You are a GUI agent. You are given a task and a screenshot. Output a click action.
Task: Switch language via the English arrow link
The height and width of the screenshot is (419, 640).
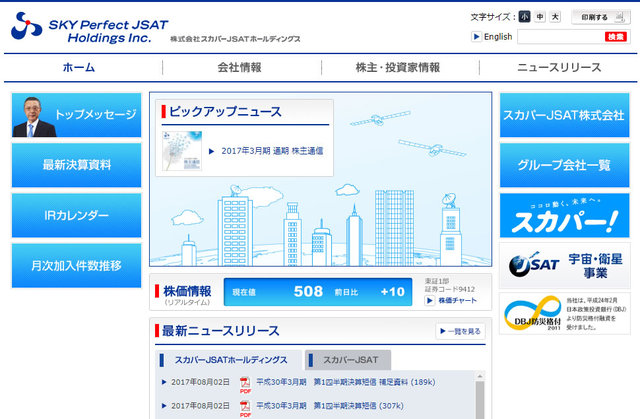[492, 37]
